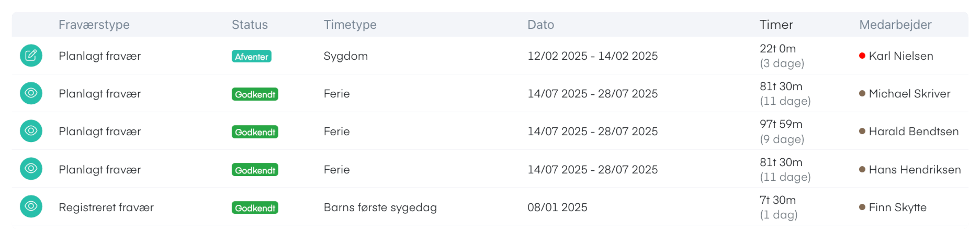Click the Status column header
This screenshot has width=980, height=241.
click(x=250, y=25)
